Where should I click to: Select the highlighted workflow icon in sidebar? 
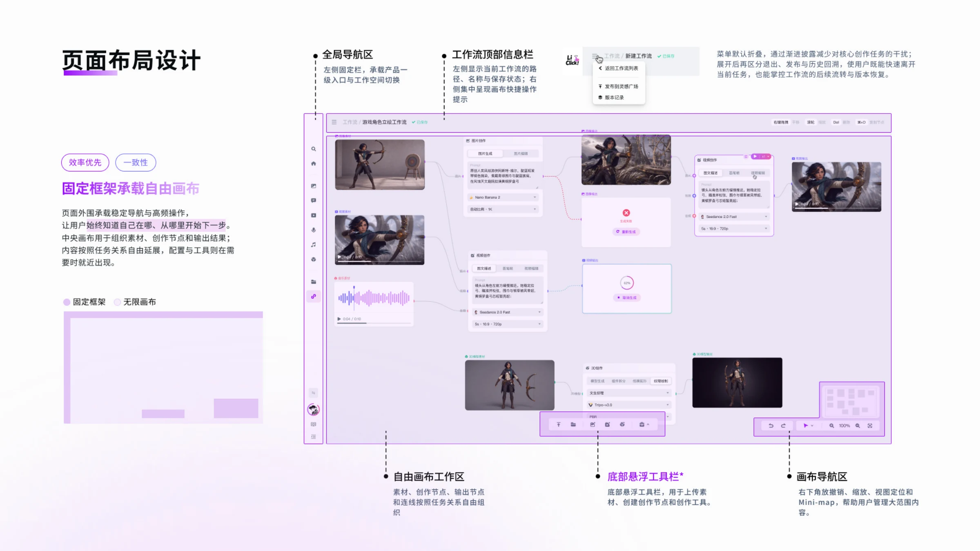pos(314,296)
